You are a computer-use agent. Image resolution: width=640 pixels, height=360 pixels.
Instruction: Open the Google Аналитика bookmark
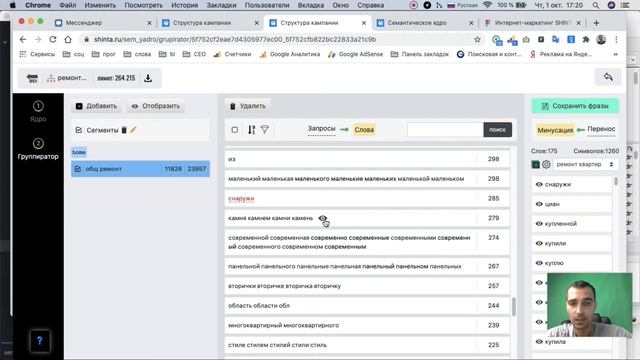tap(290, 54)
